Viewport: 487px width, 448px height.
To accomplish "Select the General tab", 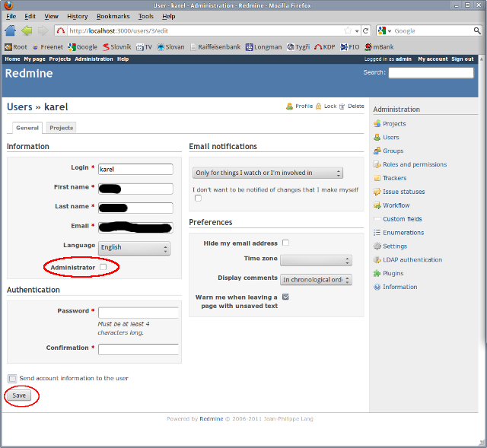I will point(27,128).
